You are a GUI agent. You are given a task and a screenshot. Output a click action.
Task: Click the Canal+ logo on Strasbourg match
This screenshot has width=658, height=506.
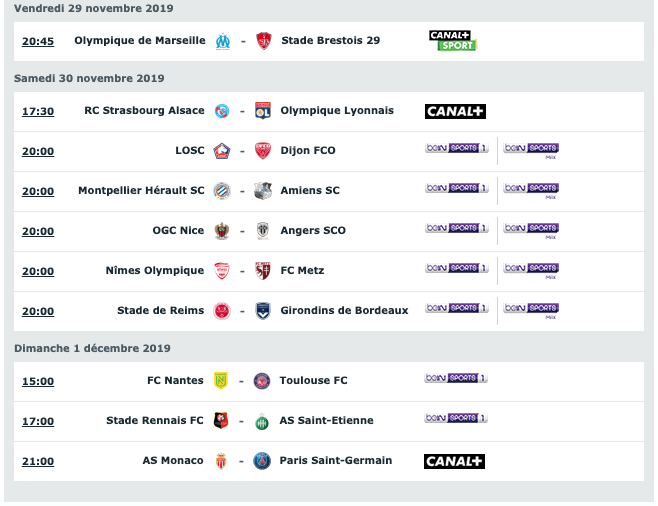coord(455,111)
